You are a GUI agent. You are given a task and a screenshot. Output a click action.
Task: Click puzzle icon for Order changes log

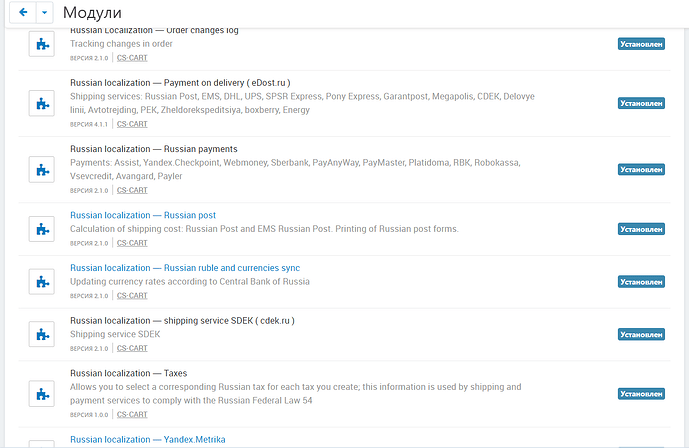coord(42,44)
